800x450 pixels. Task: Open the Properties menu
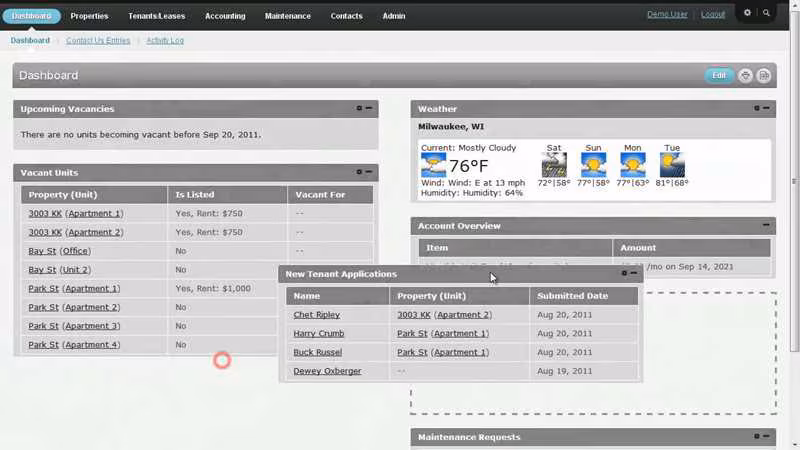[89, 16]
